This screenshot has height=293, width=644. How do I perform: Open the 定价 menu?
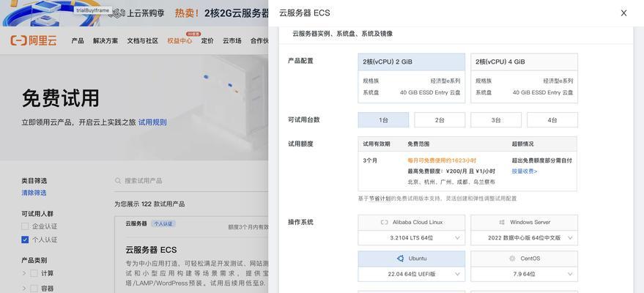(207, 40)
